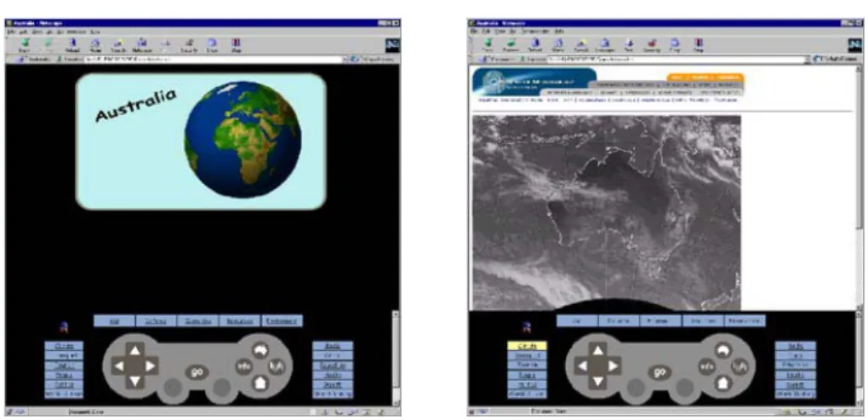Click the Home toolbar icon in the satellite-image browser

(x=558, y=45)
